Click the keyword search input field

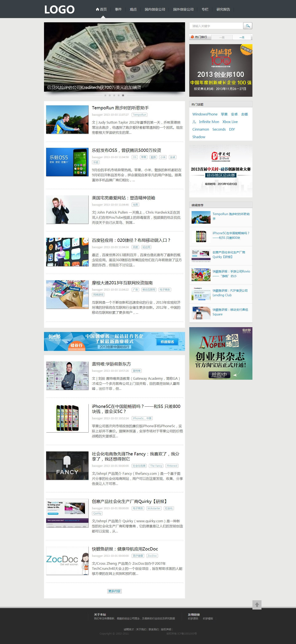pyautogui.click(x=216, y=26)
